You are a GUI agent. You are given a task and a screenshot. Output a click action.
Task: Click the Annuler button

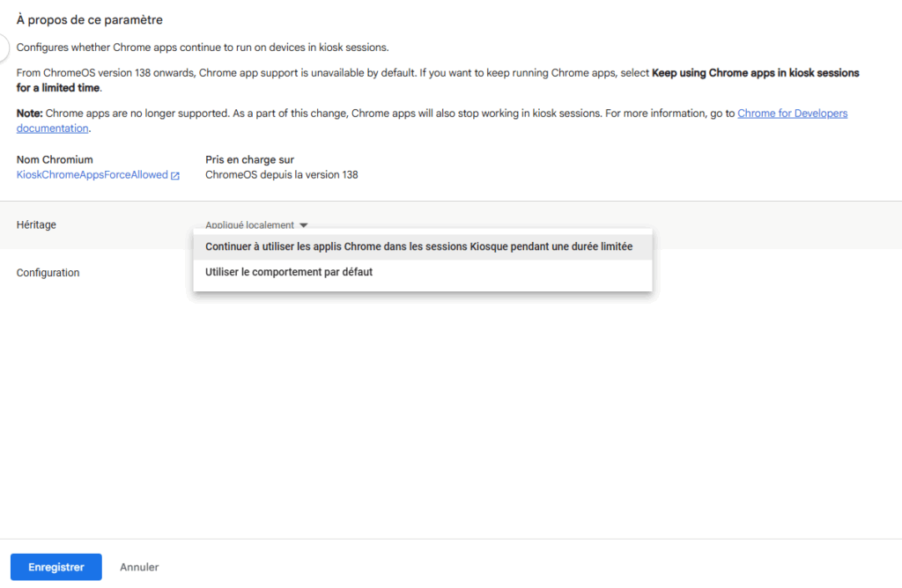[x=139, y=567]
